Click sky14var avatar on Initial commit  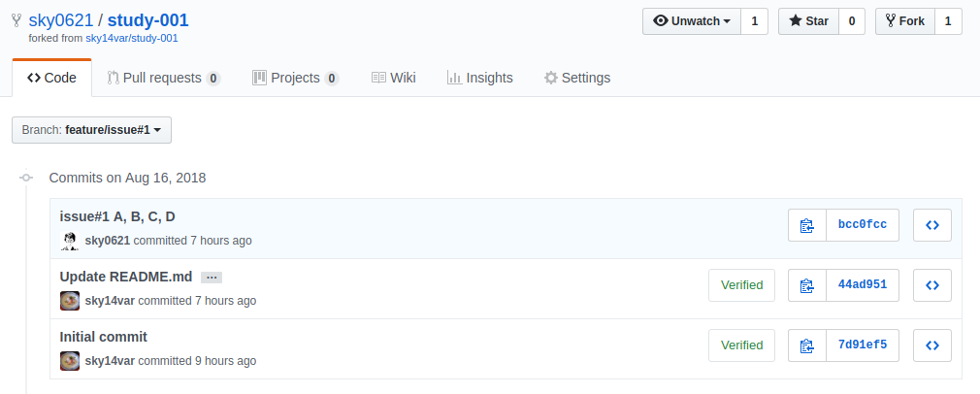69,361
